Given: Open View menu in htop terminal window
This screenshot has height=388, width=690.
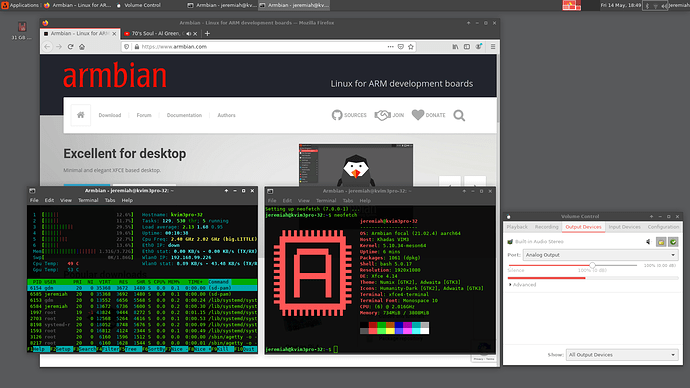Looking at the screenshot, I should 66,200.
